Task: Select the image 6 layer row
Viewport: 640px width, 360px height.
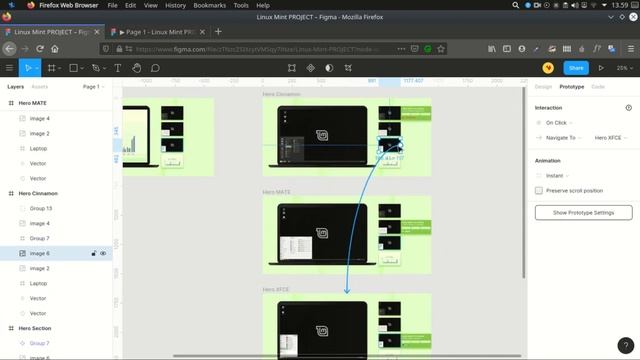Action: pyautogui.click(x=56, y=253)
